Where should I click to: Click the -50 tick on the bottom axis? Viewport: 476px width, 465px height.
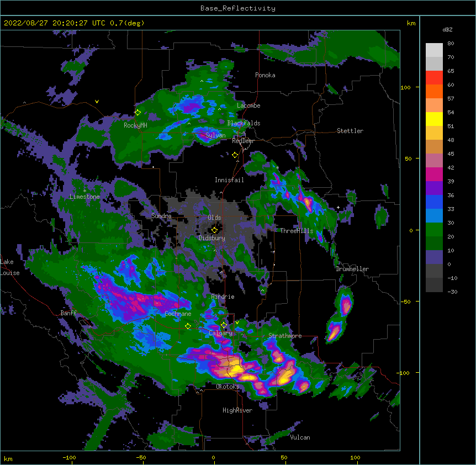tap(141, 457)
